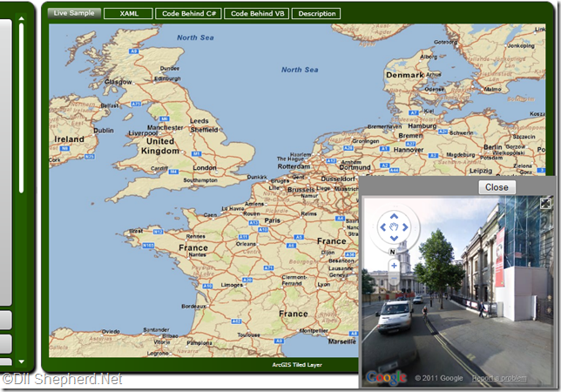Pan Street View up arrow
The height and width of the screenshot is (392, 561).
tap(394, 216)
